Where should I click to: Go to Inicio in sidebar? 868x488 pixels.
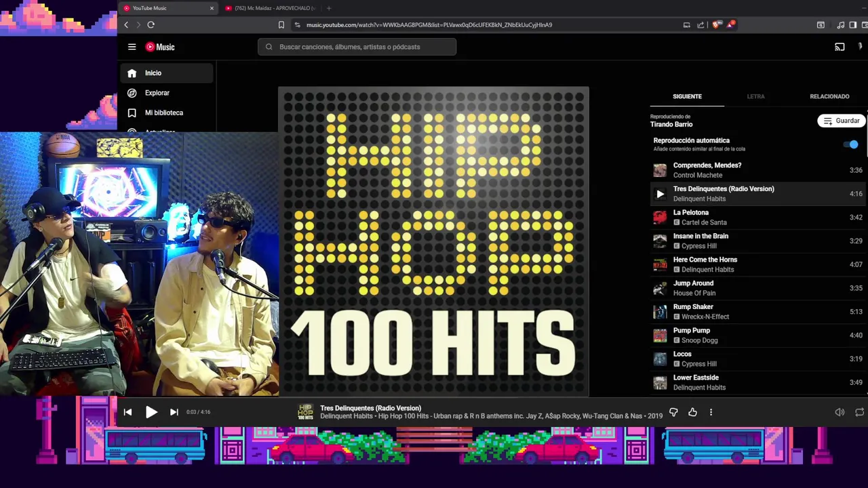click(x=167, y=73)
